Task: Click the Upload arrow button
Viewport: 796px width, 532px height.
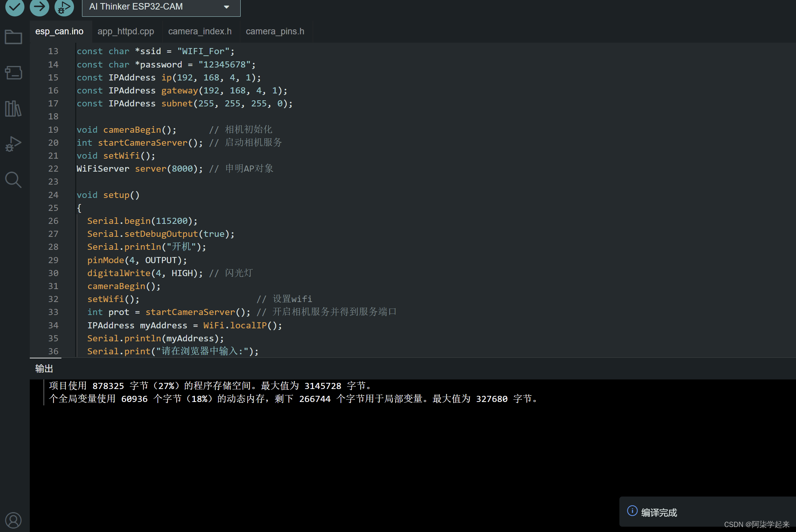Action: [x=39, y=7]
